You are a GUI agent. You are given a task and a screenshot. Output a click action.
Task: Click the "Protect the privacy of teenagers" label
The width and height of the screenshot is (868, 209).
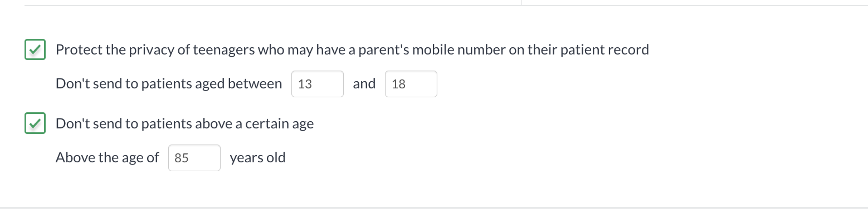coord(352,50)
